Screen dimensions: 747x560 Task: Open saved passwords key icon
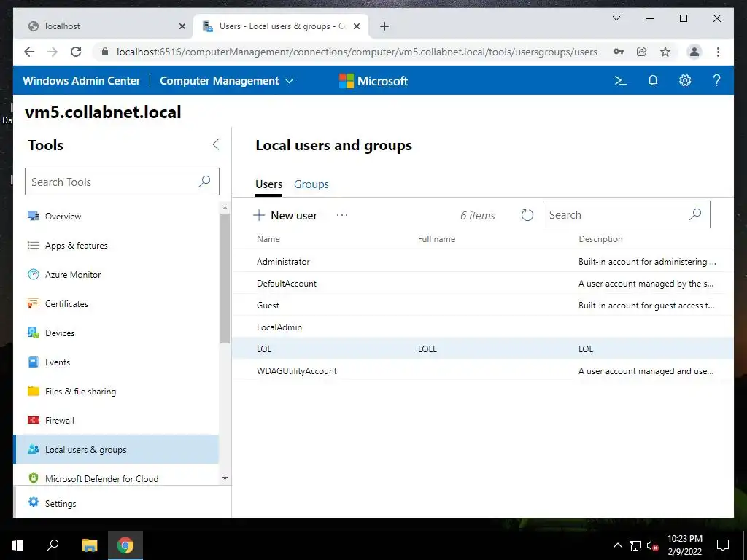(x=619, y=52)
